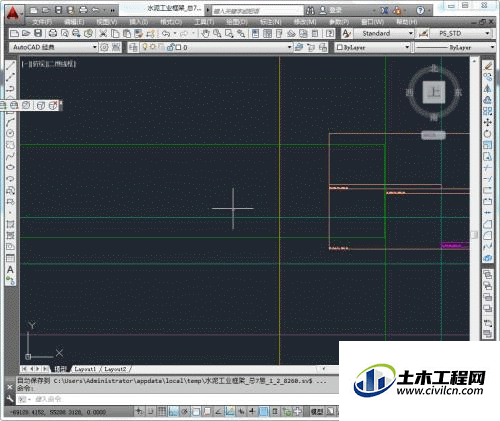
Task: Click the viewport label at drawing top-left
Action: (x=49, y=64)
